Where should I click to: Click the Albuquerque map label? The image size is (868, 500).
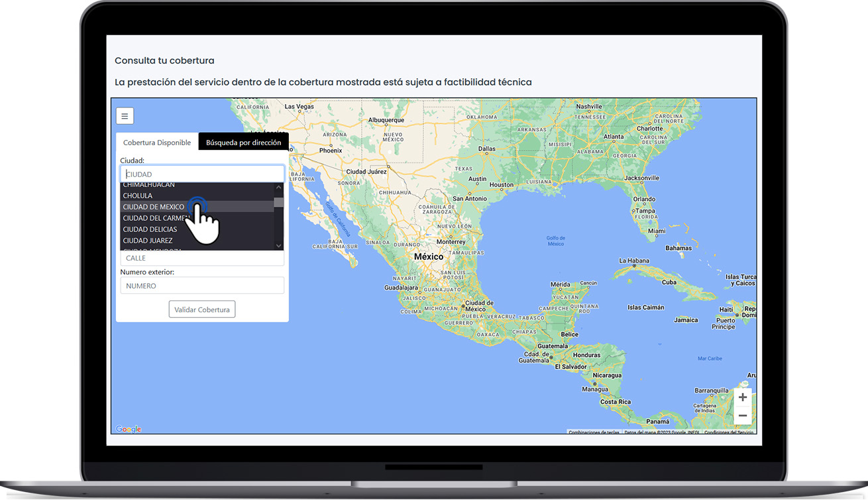pos(386,120)
